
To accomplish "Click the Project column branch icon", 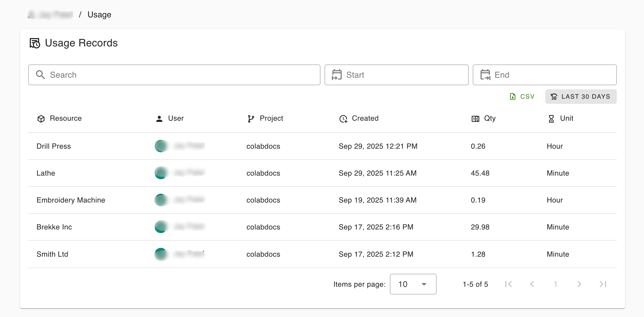I will tap(251, 119).
